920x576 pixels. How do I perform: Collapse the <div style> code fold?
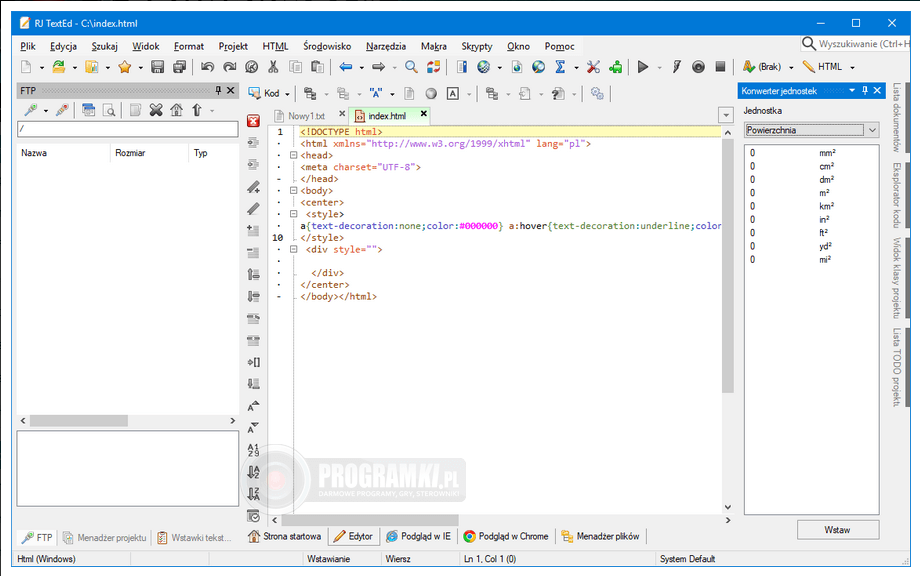click(293, 249)
